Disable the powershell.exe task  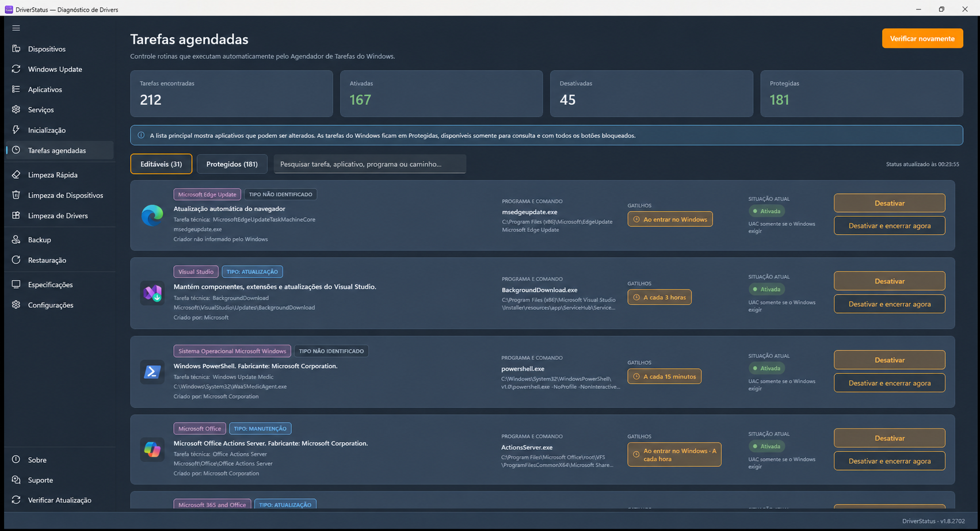pyautogui.click(x=889, y=360)
